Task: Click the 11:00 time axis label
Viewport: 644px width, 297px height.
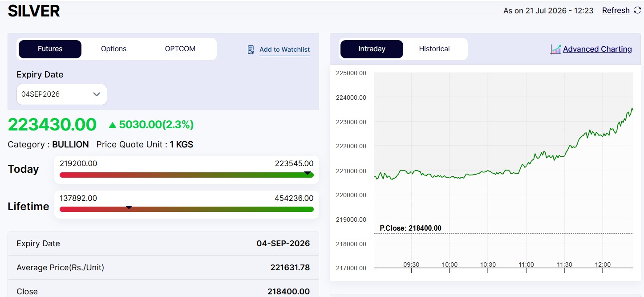Action: click(x=526, y=264)
